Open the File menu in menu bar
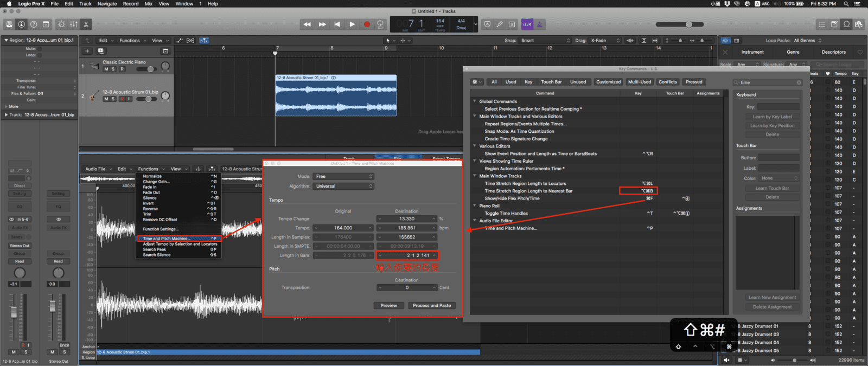Viewport: 868px width, 366px height. pos(55,4)
